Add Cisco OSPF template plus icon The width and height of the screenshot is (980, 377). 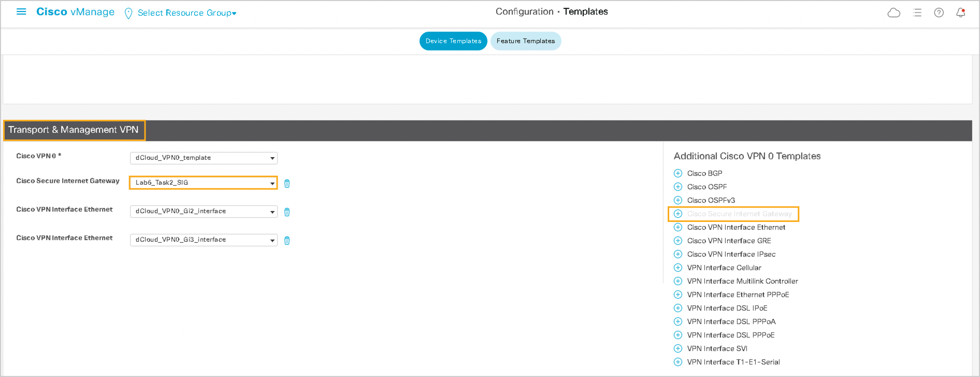point(678,187)
